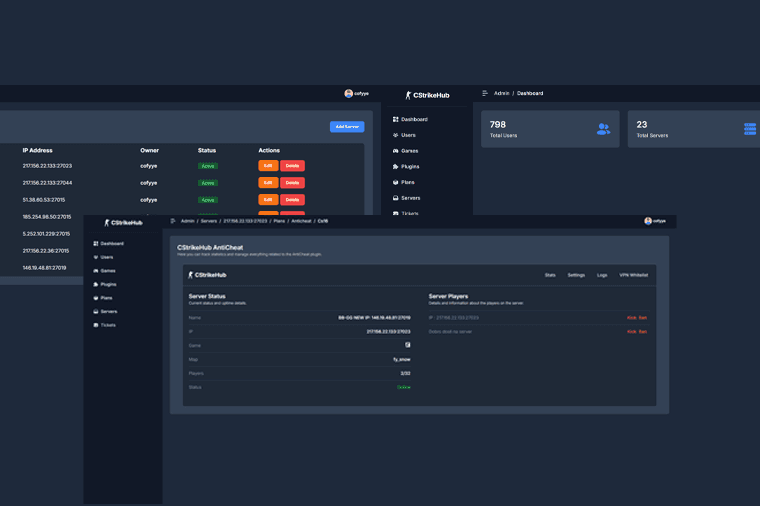Click the map value fy_snow
The height and width of the screenshot is (506, 760).
click(x=402, y=360)
